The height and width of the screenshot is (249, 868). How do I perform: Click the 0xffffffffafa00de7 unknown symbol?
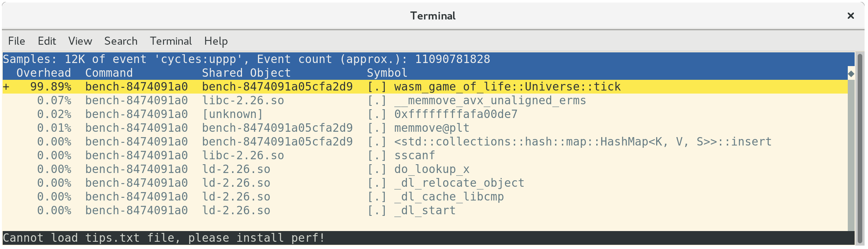tap(455, 115)
